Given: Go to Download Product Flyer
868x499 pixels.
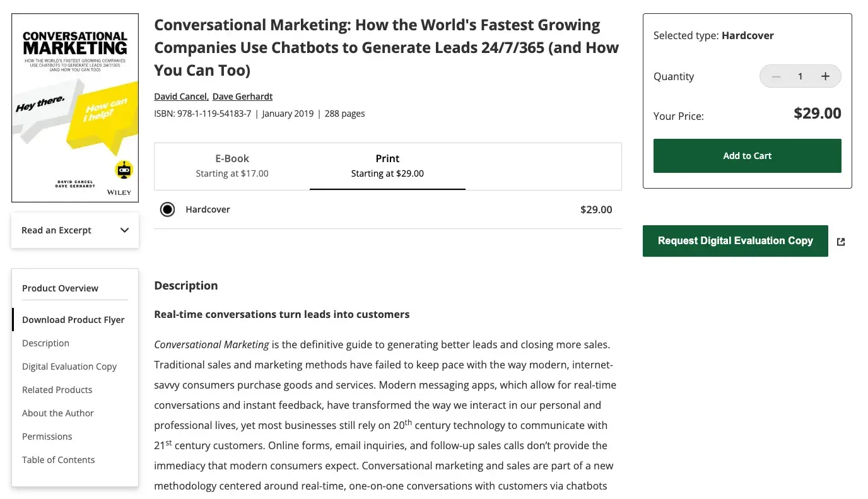Looking at the screenshot, I should [x=73, y=320].
